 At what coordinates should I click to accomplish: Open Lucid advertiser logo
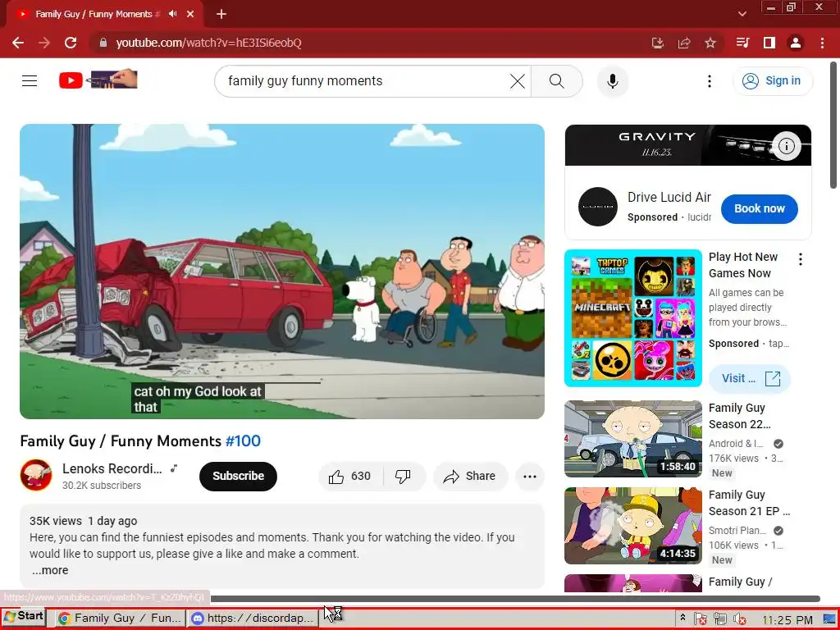click(x=598, y=207)
